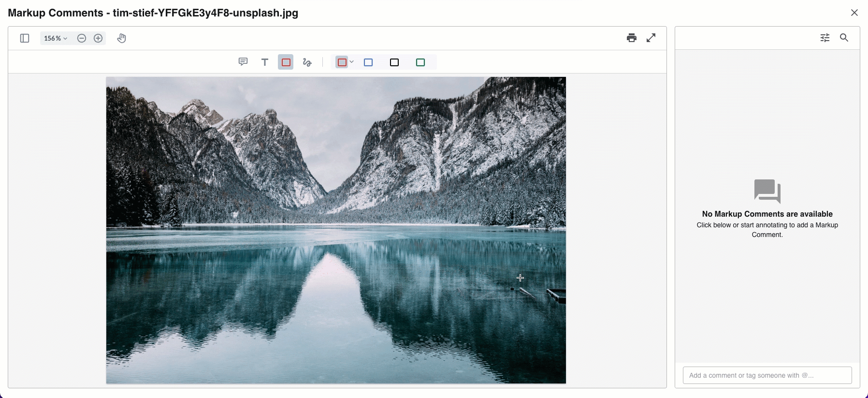Click the add a comment input field

(x=767, y=375)
